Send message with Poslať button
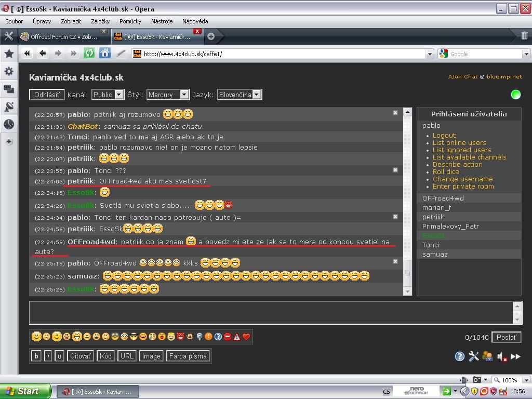 point(506,337)
